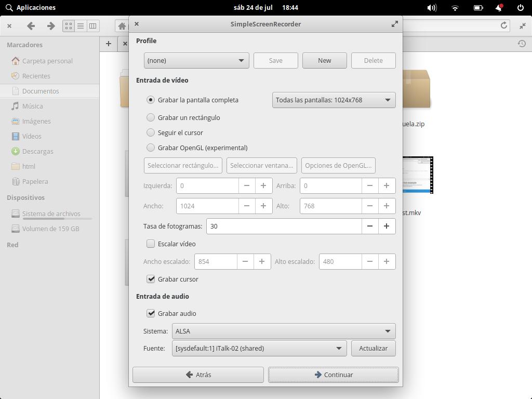Decrease the frame rate value
This screenshot has height=399, width=532.
(370, 227)
